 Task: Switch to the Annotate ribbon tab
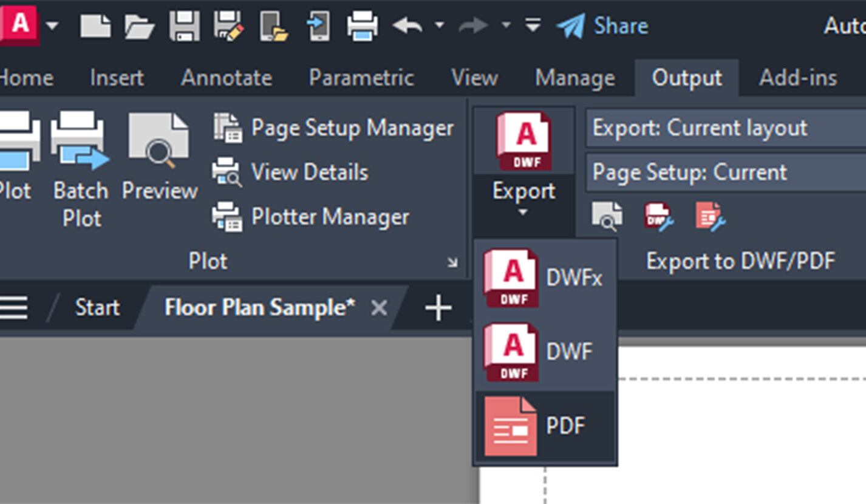[x=227, y=78]
